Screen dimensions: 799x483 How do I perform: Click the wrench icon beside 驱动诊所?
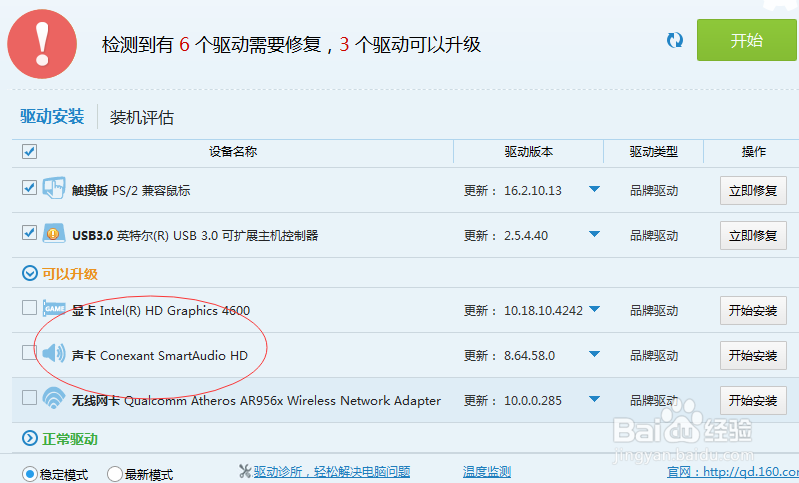[245, 471]
